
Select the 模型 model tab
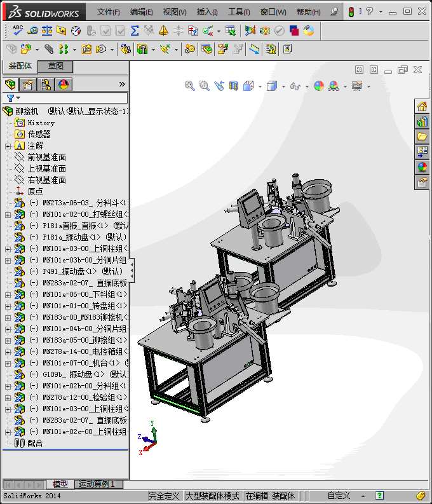click(x=60, y=484)
